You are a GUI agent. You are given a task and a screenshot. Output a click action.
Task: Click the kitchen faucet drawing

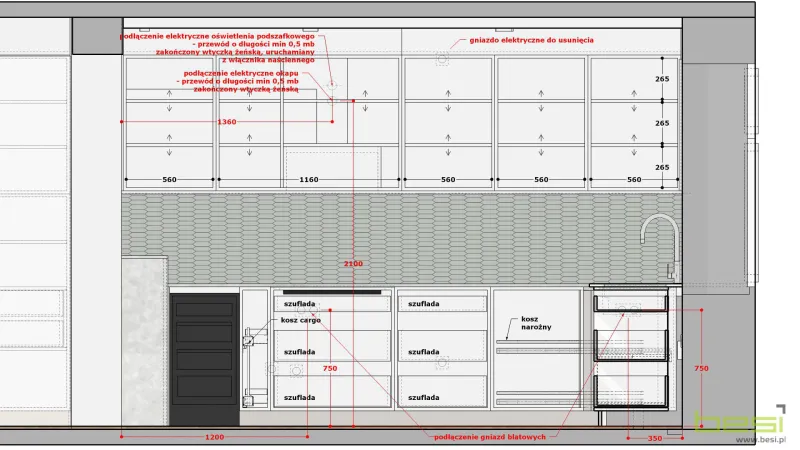click(x=661, y=247)
